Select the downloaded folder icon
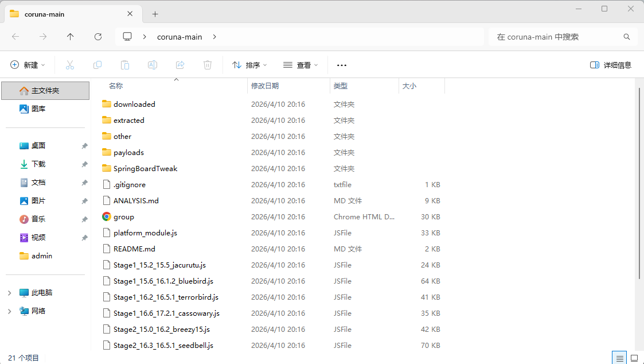Image resolution: width=644 pixels, height=364 pixels. pyautogui.click(x=106, y=104)
